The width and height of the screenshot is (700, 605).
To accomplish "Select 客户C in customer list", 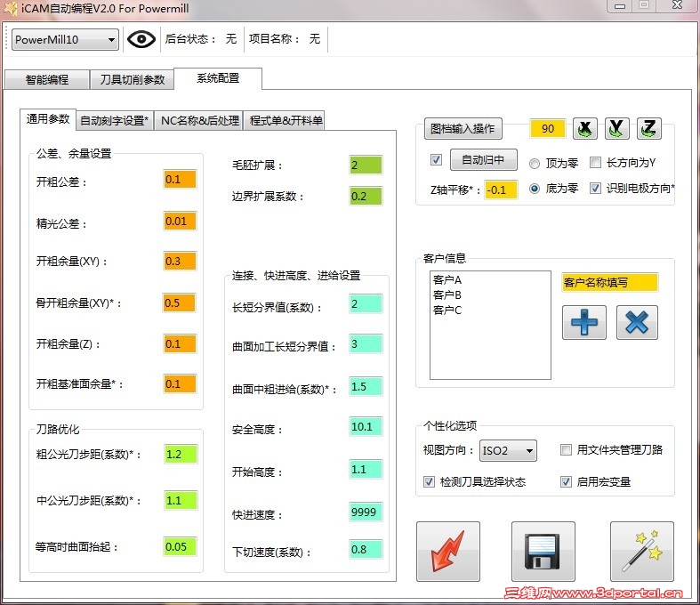I will point(447,310).
